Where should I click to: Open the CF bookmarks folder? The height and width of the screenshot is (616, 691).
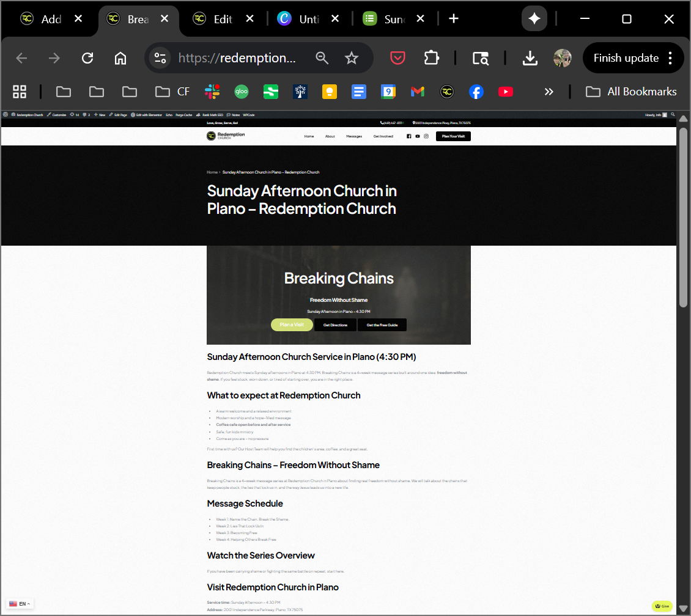(172, 92)
